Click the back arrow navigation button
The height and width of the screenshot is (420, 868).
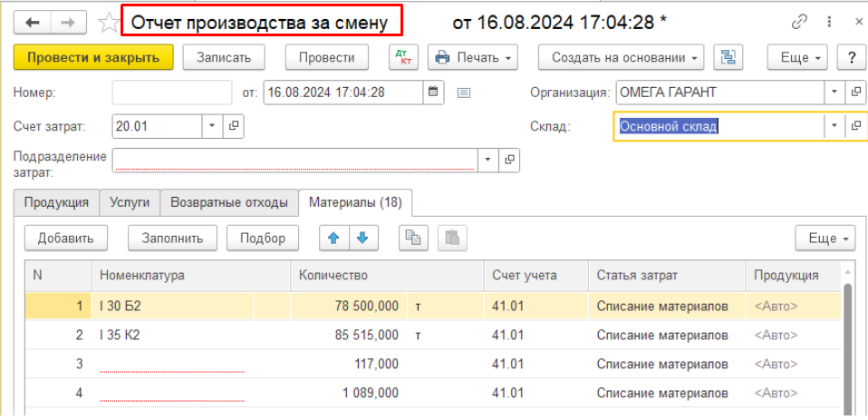pos(32,23)
